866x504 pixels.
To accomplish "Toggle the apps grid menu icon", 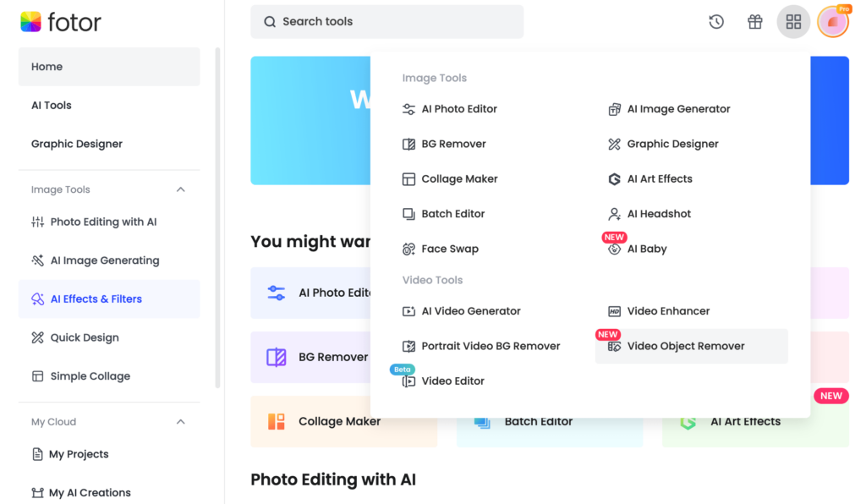I will pos(793,22).
